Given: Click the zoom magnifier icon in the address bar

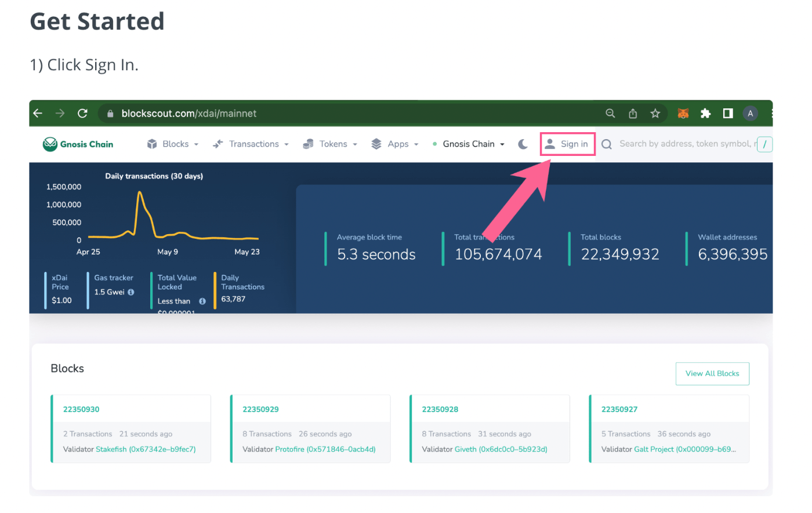Looking at the screenshot, I should click(x=611, y=114).
